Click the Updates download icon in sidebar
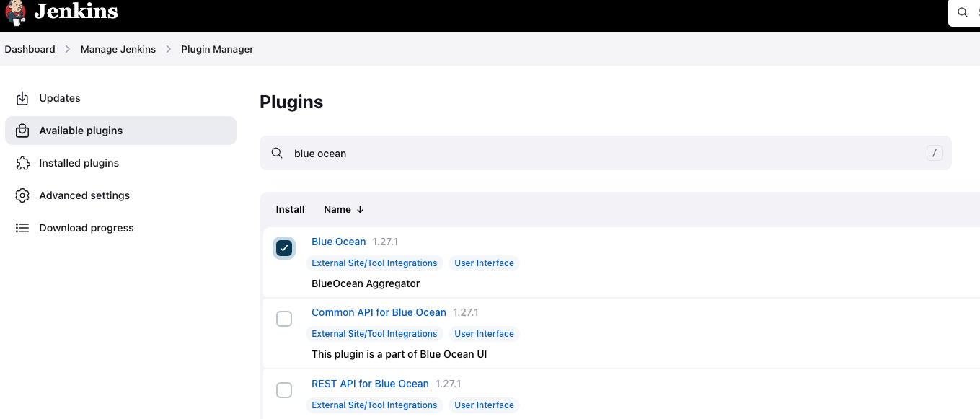980x419 pixels. (x=22, y=98)
